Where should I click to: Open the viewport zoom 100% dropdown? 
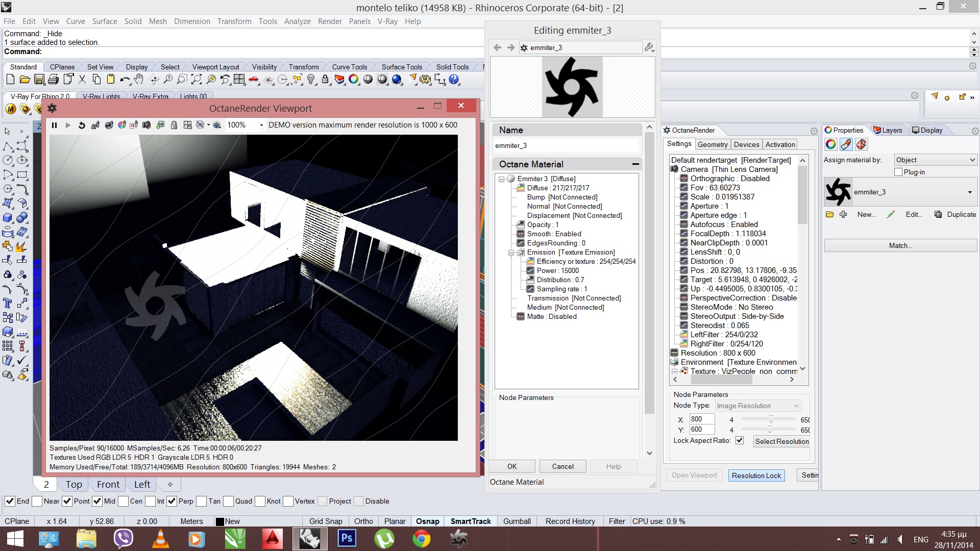pos(261,125)
